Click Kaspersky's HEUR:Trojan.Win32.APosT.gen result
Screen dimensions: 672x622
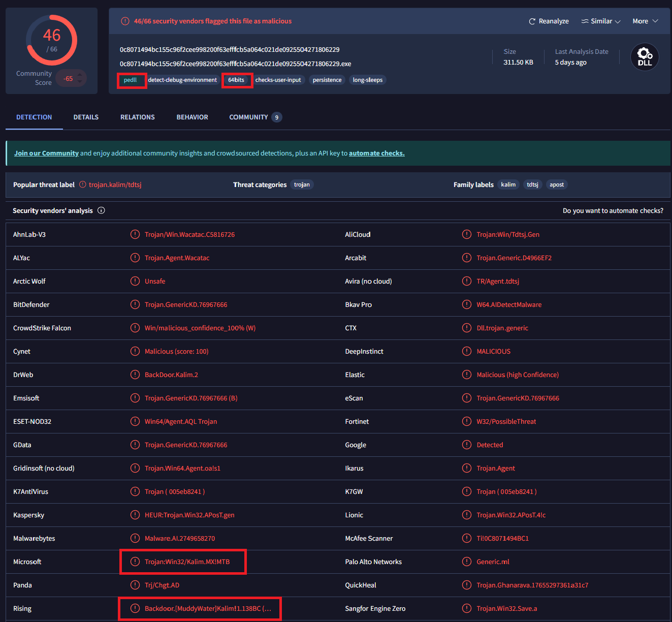pos(189,515)
